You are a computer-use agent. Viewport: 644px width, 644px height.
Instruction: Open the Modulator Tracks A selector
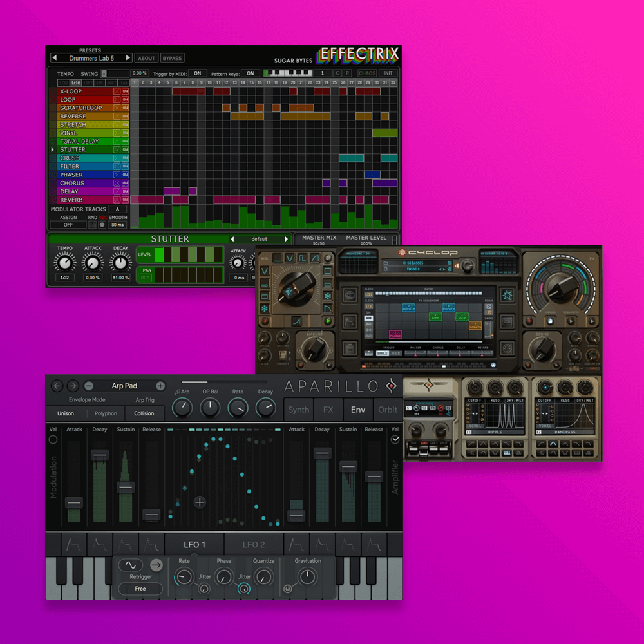[x=117, y=209]
